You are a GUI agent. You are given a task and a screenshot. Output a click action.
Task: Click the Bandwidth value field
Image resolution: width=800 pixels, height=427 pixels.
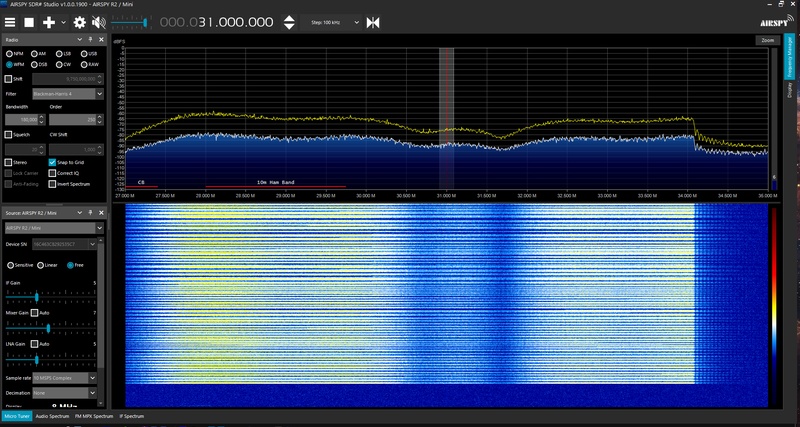tap(21, 120)
